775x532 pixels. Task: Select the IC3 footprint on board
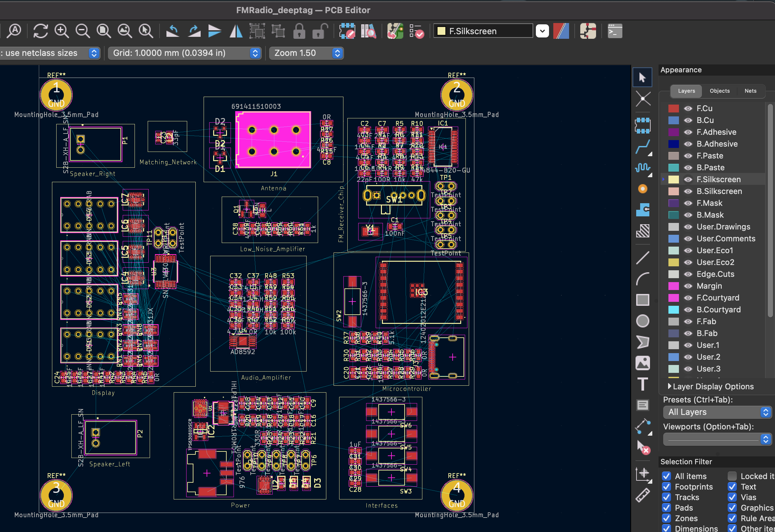[421, 292]
